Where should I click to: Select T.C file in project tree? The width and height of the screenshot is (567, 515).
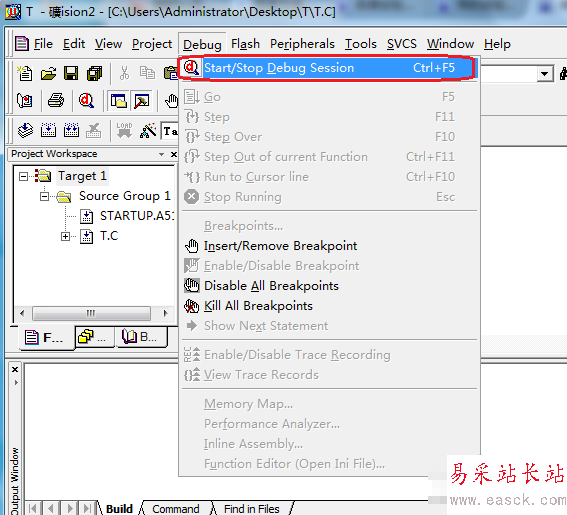point(109,236)
